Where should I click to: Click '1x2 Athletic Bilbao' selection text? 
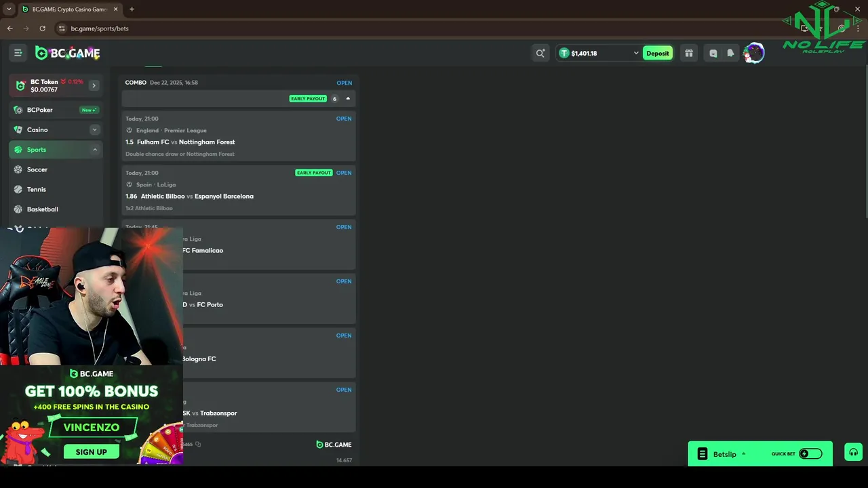(149, 208)
